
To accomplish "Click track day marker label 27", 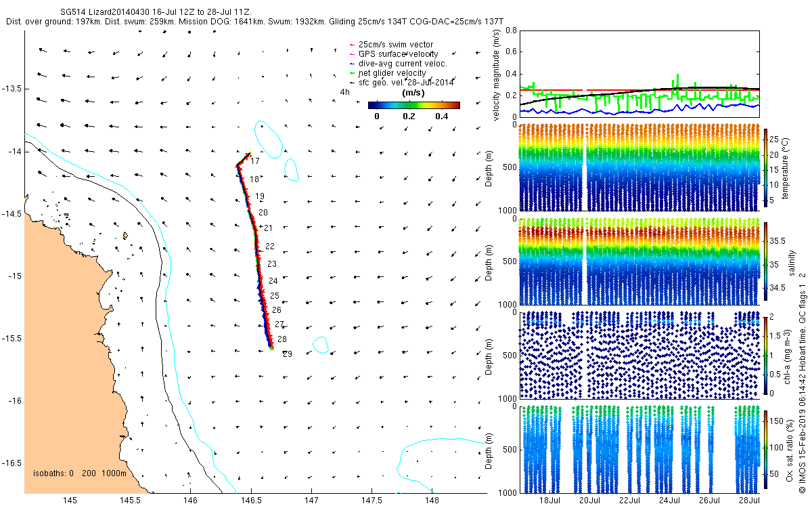I will coord(279,324).
